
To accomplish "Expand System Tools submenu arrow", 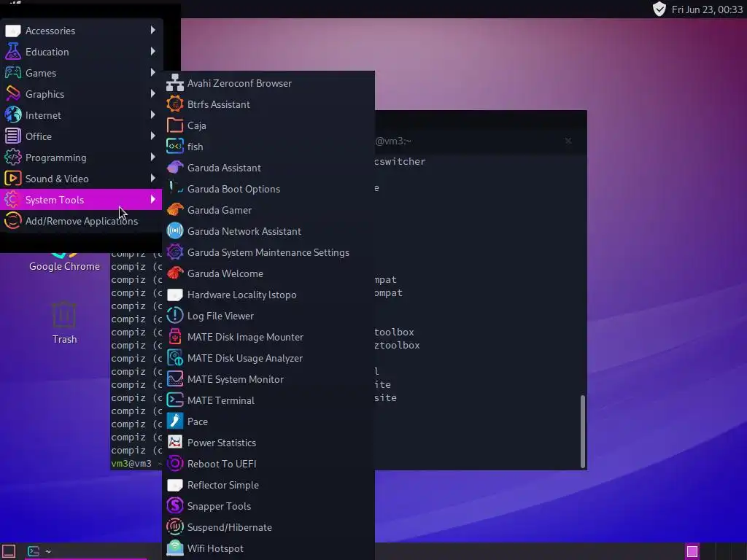I will (152, 199).
